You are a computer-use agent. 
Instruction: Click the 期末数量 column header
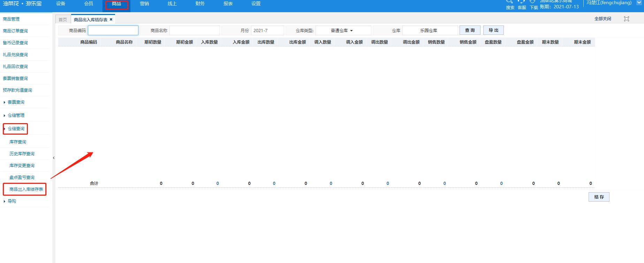551,42
